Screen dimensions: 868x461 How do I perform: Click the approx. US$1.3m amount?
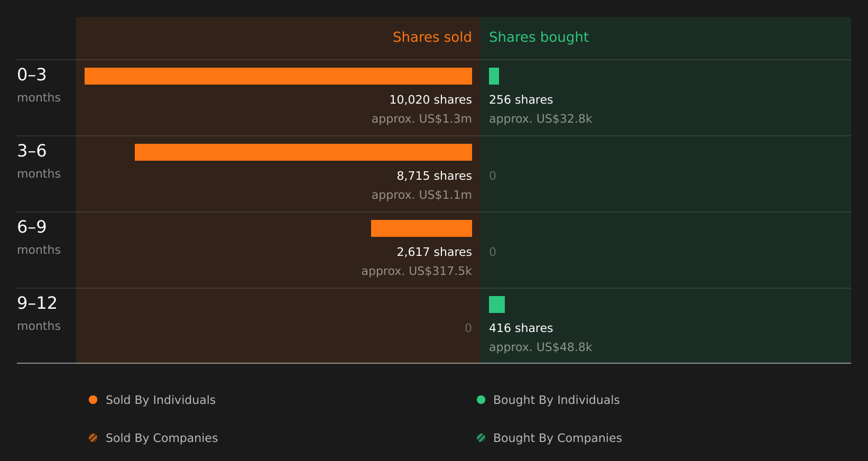422,119
